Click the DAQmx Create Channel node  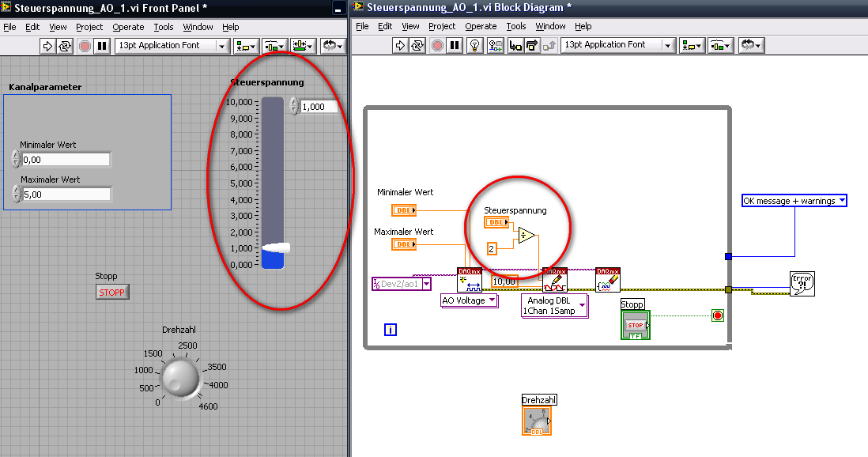click(470, 281)
